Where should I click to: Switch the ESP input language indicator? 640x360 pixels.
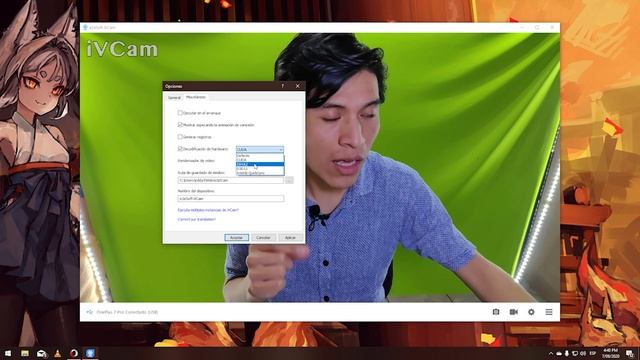click(593, 353)
